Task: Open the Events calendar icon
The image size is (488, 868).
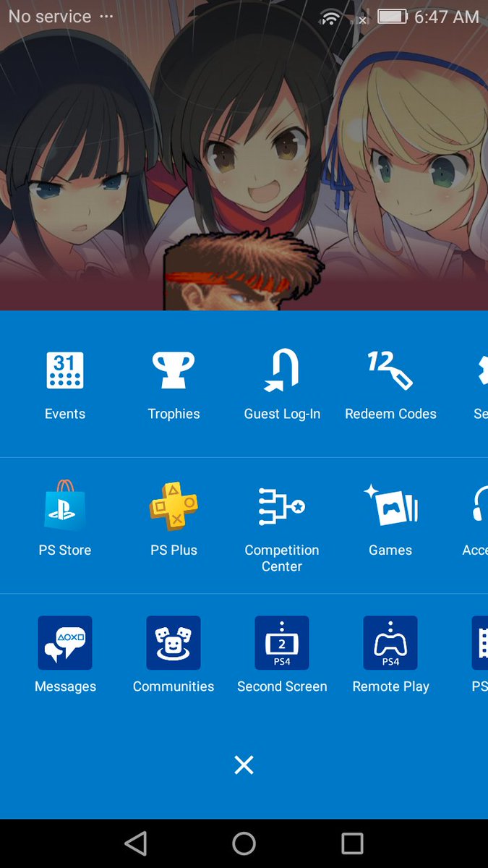Action: [x=65, y=370]
